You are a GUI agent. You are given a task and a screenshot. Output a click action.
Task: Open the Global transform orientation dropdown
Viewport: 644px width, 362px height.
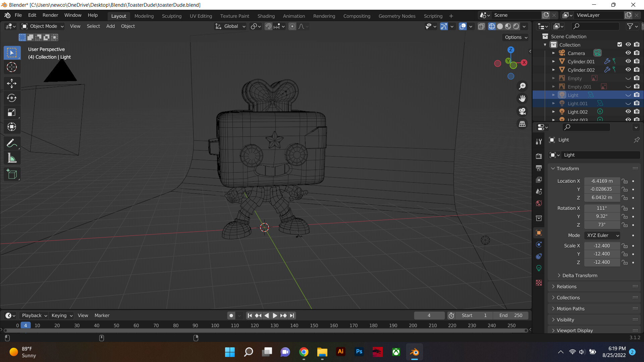click(230, 26)
